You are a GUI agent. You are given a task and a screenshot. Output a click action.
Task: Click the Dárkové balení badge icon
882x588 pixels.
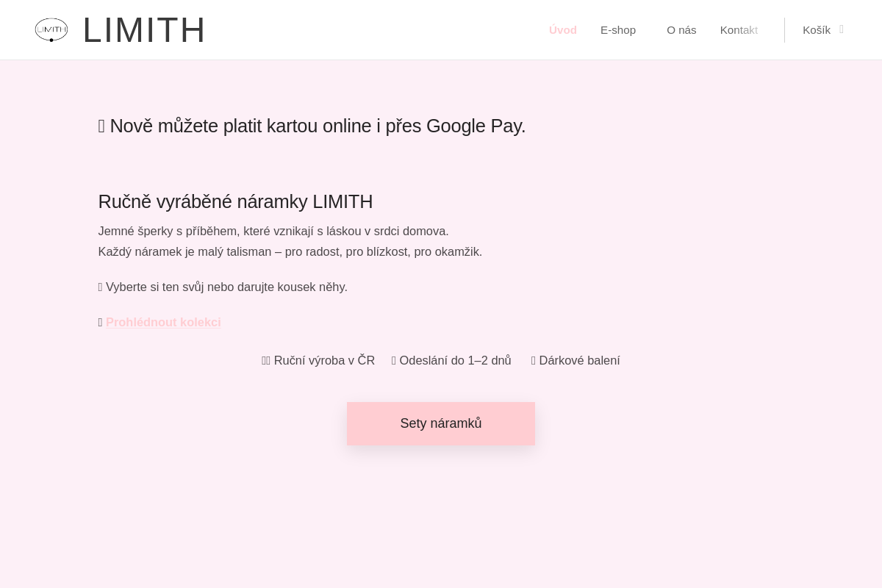click(534, 360)
